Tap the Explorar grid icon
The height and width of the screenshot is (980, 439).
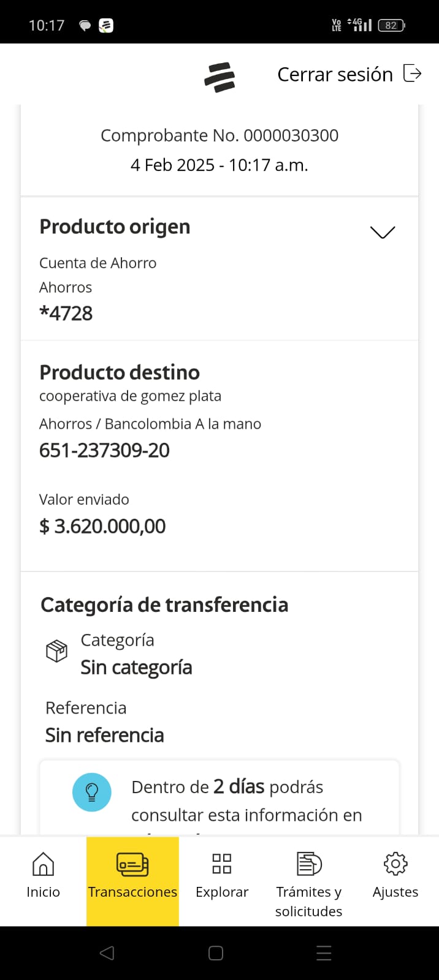[x=221, y=864]
